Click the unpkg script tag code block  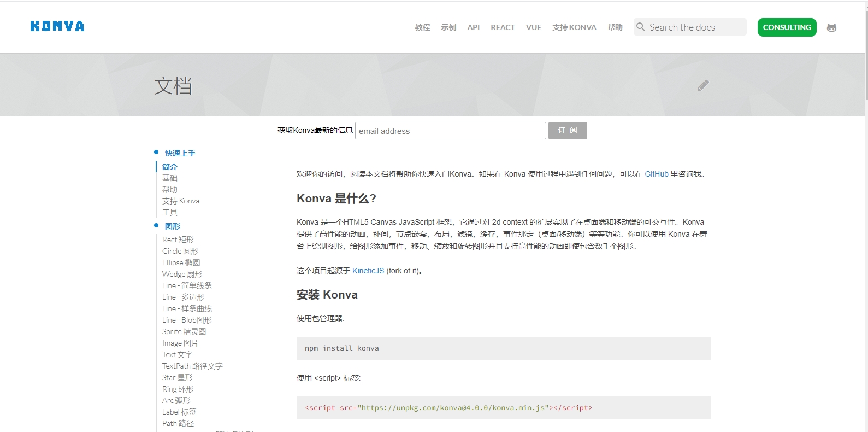503,408
